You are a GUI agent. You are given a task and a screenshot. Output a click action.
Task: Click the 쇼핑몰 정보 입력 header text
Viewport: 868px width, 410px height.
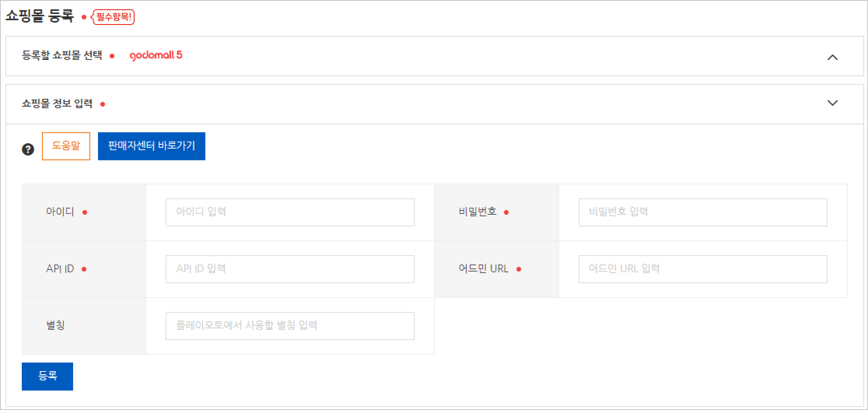tap(57, 103)
